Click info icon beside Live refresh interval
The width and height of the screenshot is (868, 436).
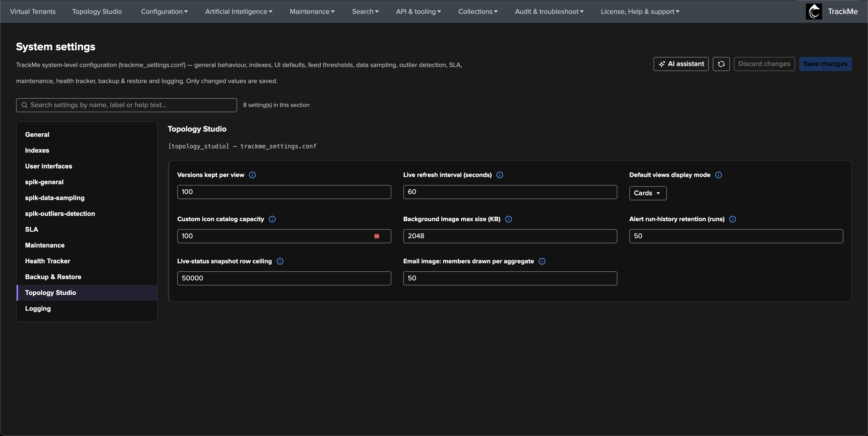(500, 175)
